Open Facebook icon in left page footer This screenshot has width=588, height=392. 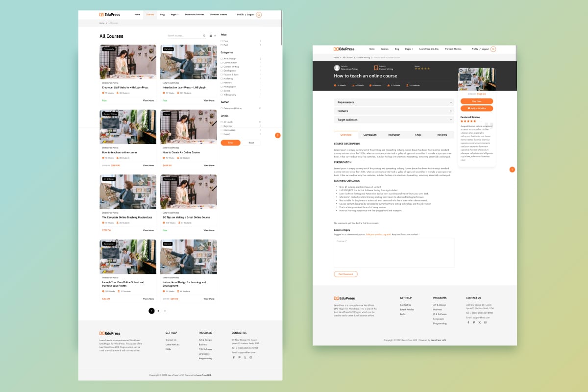point(234,357)
